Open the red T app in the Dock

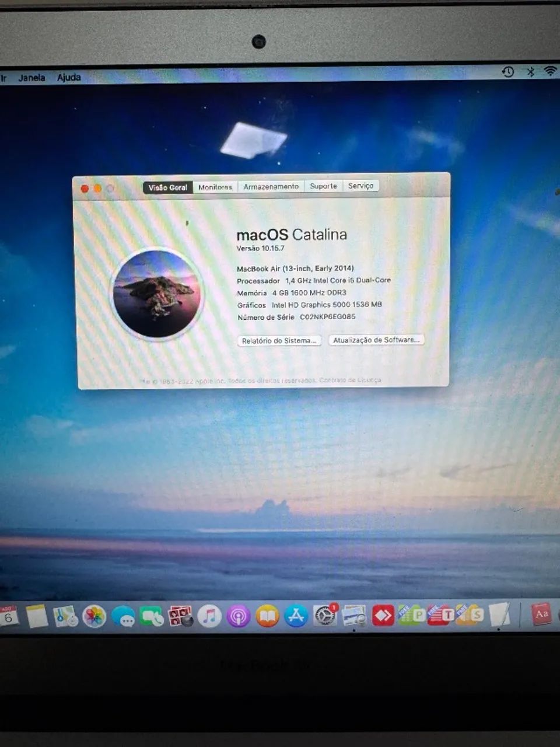tap(441, 615)
